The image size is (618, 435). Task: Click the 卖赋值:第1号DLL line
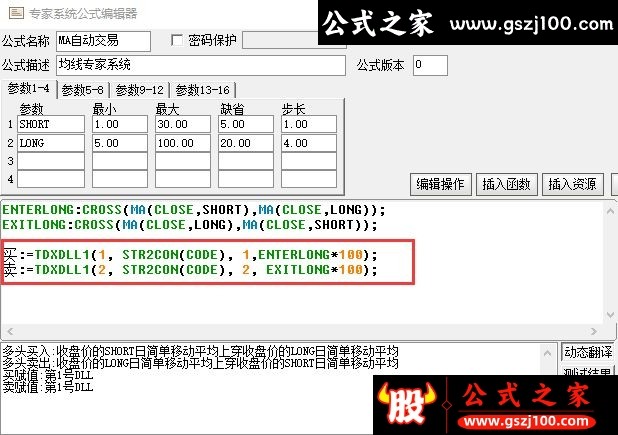click(x=48, y=387)
